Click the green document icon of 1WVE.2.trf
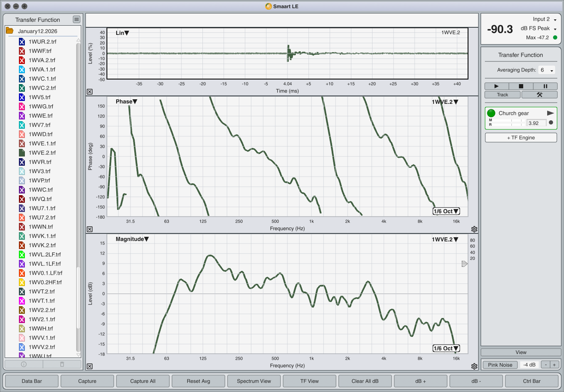This screenshot has height=392, width=564. click(x=22, y=153)
